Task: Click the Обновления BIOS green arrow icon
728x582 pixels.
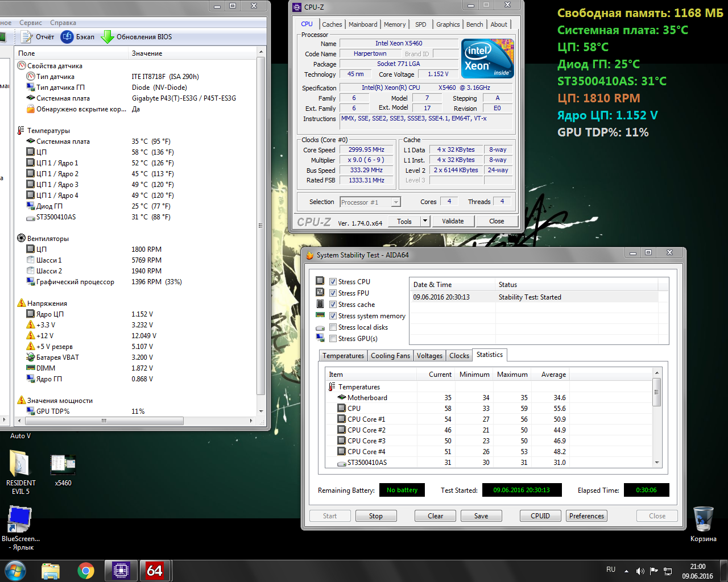Action: [x=107, y=37]
